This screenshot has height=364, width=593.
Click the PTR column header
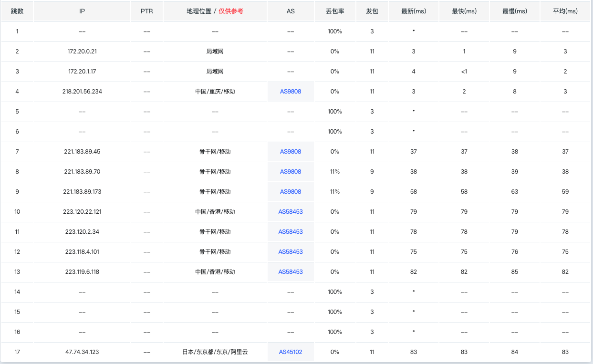tap(147, 11)
